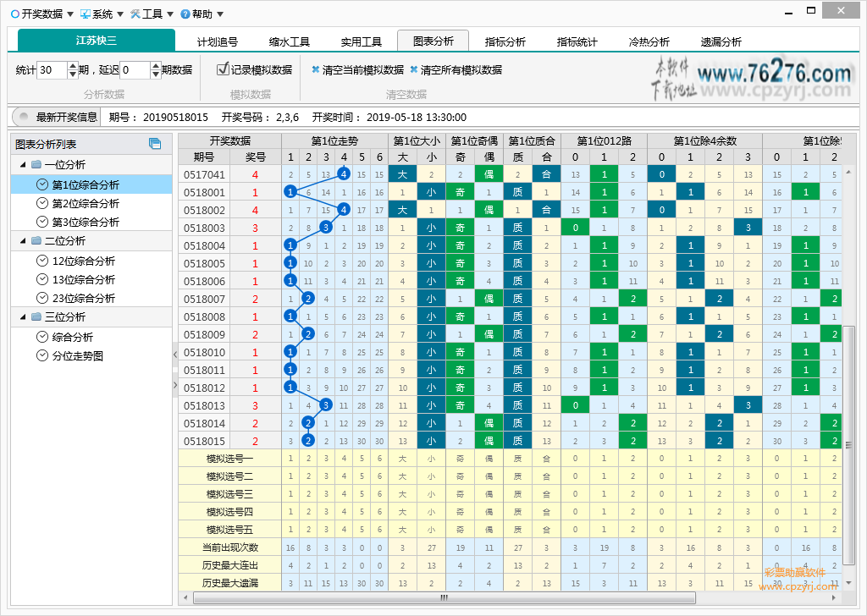The height and width of the screenshot is (616, 867).
Task: Click the 工具 wrench icon
Action: click(135, 14)
